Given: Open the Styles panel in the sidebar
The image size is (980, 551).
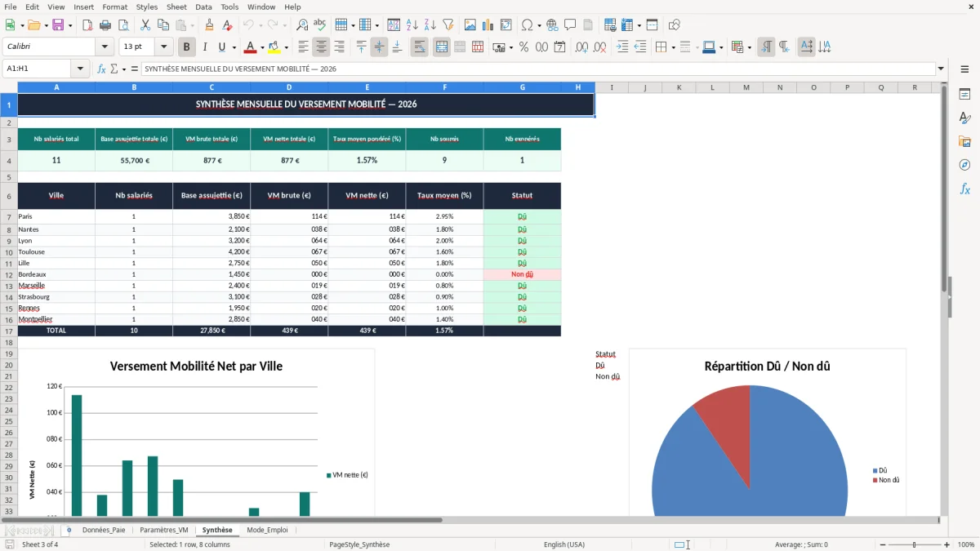Looking at the screenshot, I should [964, 118].
